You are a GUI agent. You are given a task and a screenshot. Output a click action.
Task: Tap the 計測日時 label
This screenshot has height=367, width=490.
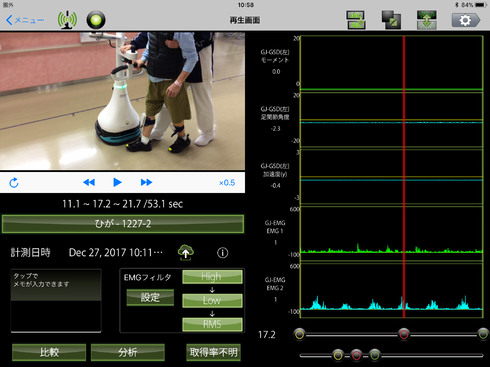tap(30, 253)
